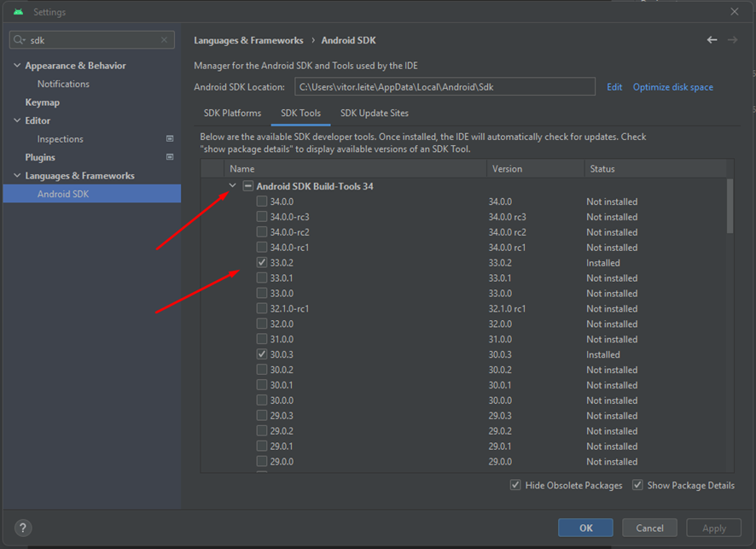This screenshot has height=549, width=756.
Task: Clear the search field text
Action: [x=165, y=40]
